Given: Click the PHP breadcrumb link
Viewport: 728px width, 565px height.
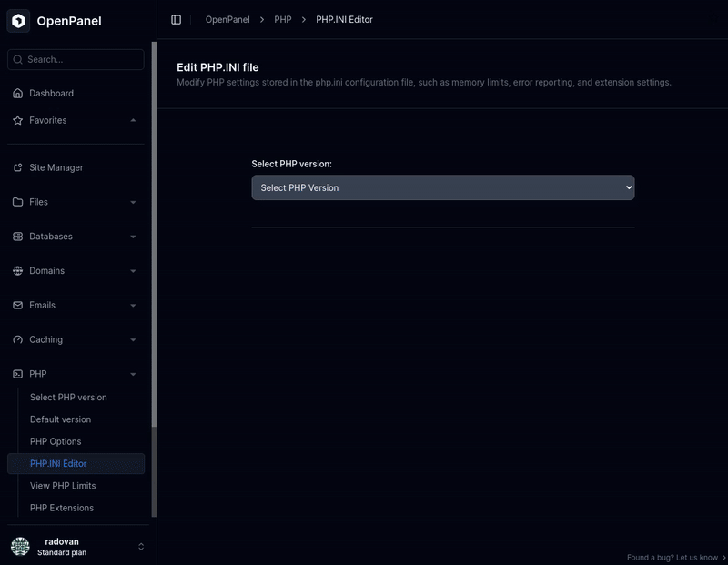Looking at the screenshot, I should pos(283,19).
